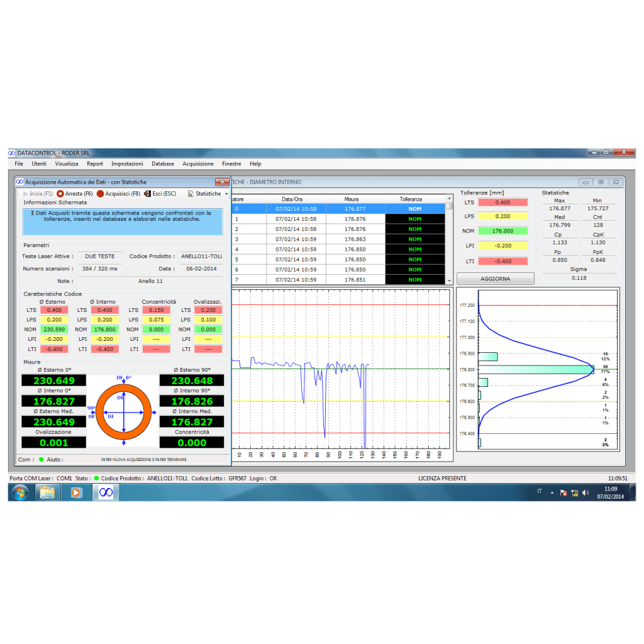
Task: Open Windows Explorer from the taskbar
Action: pos(48,492)
